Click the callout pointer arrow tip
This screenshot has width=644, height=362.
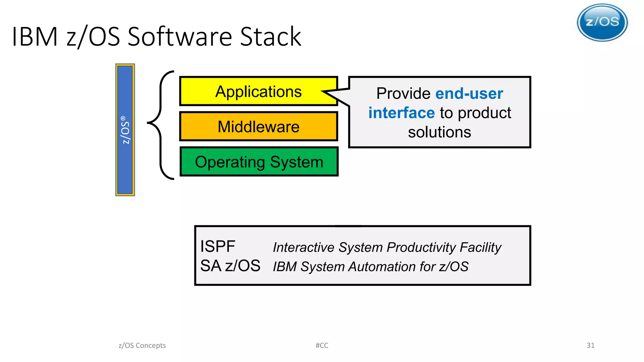324,92
